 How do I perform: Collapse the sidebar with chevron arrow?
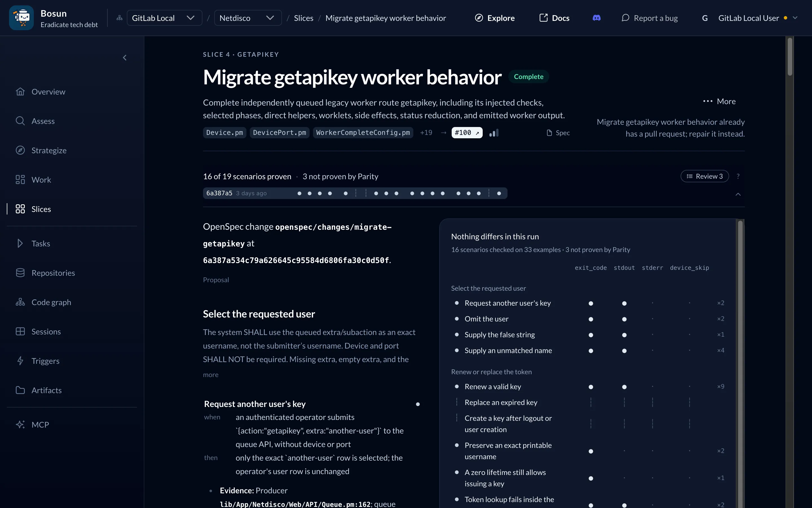(x=125, y=58)
